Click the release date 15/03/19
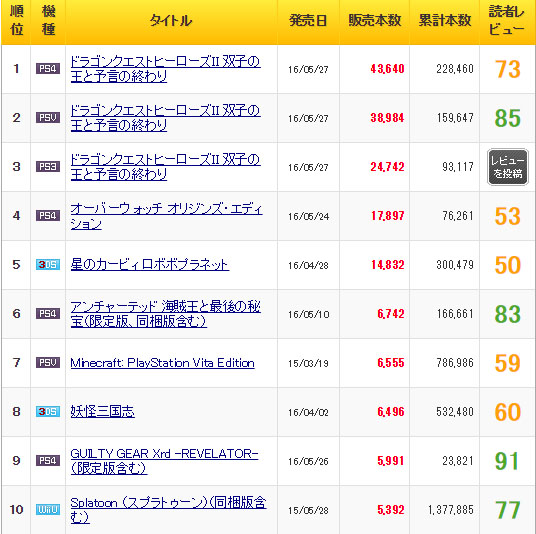Viewport: 536px width, 534px height. pyautogui.click(x=308, y=363)
